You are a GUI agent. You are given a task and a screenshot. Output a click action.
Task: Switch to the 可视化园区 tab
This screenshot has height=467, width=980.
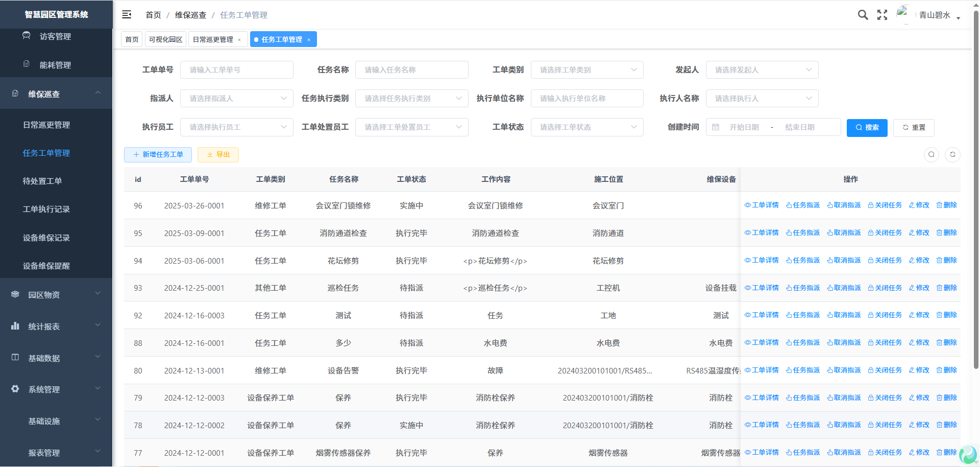click(x=165, y=39)
